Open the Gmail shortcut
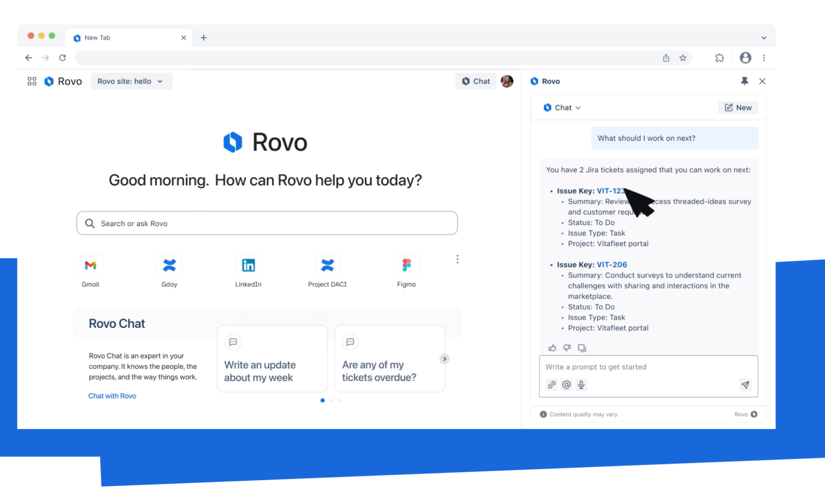This screenshot has width=825, height=504. tap(90, 272)
